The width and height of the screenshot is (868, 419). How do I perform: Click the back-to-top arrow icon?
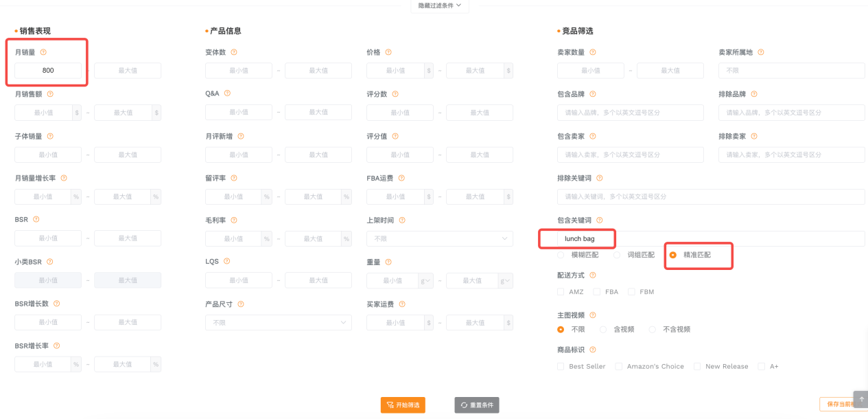860,399
